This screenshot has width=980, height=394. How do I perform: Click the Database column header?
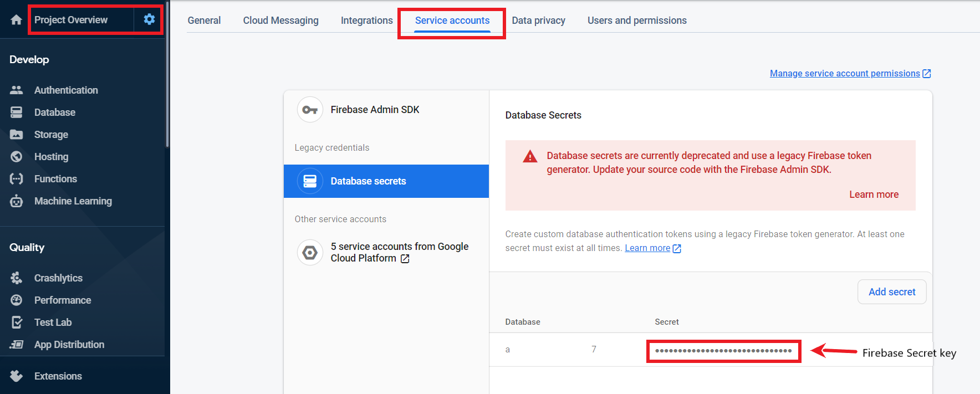click(523, 322)
